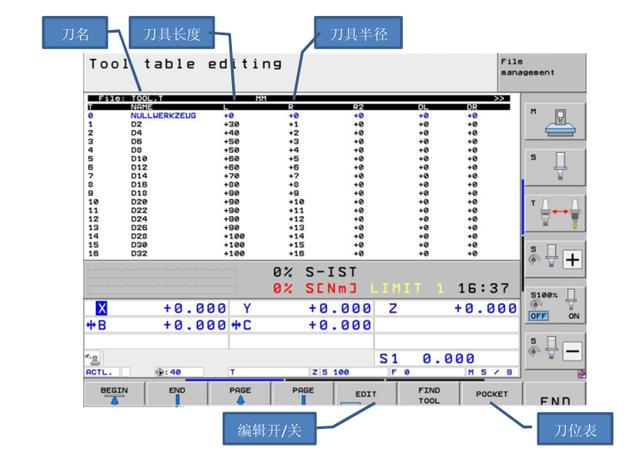Open the T tool change soft key

tap(555, 213)
